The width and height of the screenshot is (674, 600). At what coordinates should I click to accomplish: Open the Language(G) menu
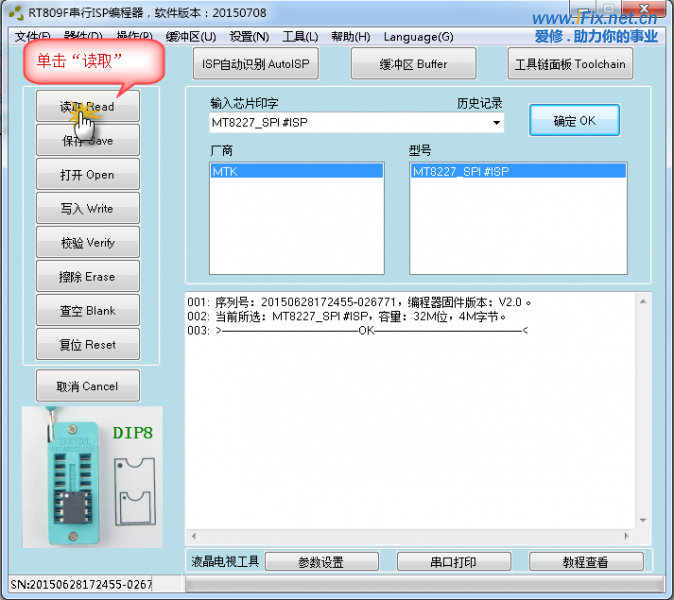point(418,37)
